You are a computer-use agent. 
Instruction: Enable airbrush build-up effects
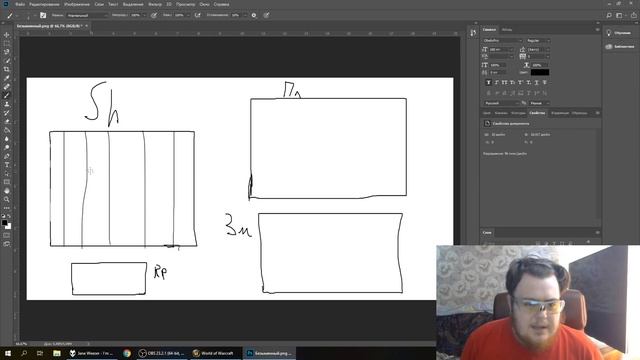pyautogui.click(x=198, y=15)
